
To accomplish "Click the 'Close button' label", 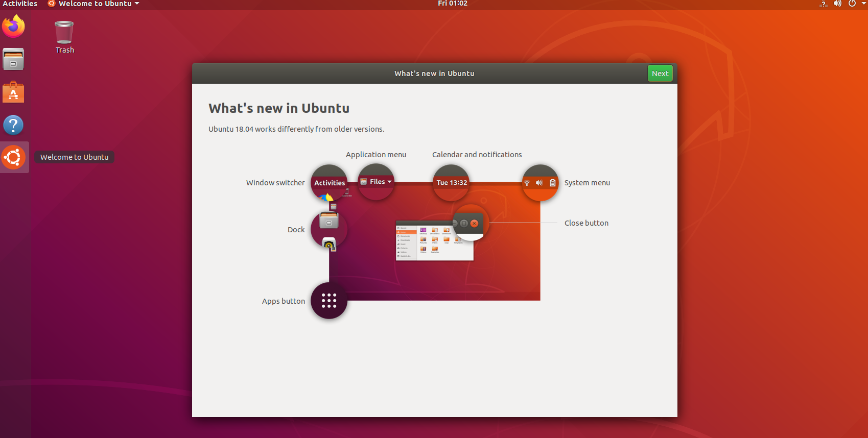I will tap(587, 223).
